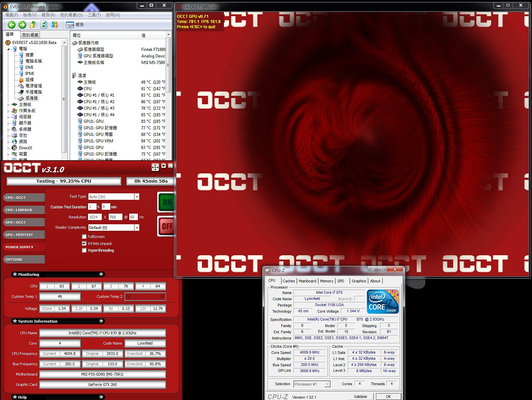532x400 pixels.
Task: Open the Processor #1 selection dropdown in CPU-Z
Action: click(x=327, y=384)
